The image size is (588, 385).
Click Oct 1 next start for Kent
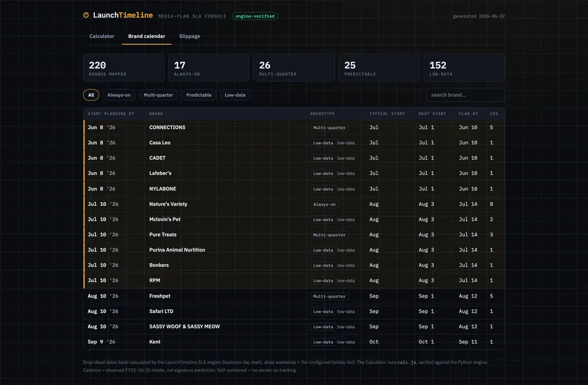point(426,342)
